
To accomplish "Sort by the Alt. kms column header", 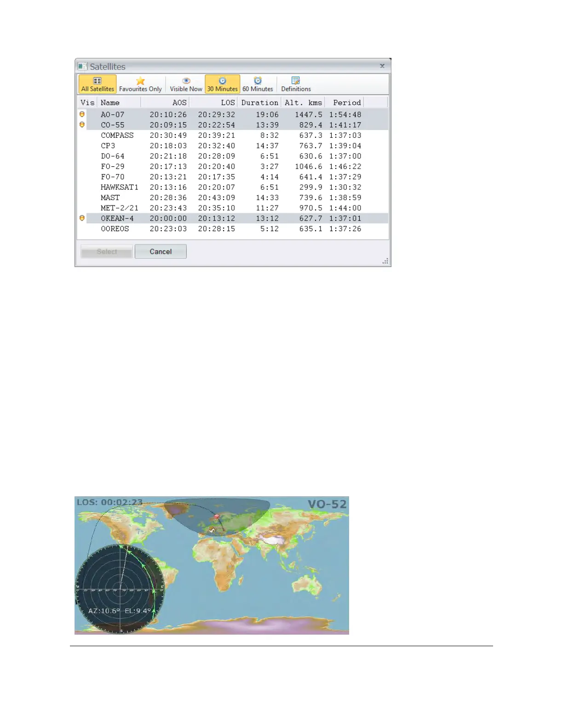I will [303, 102].
